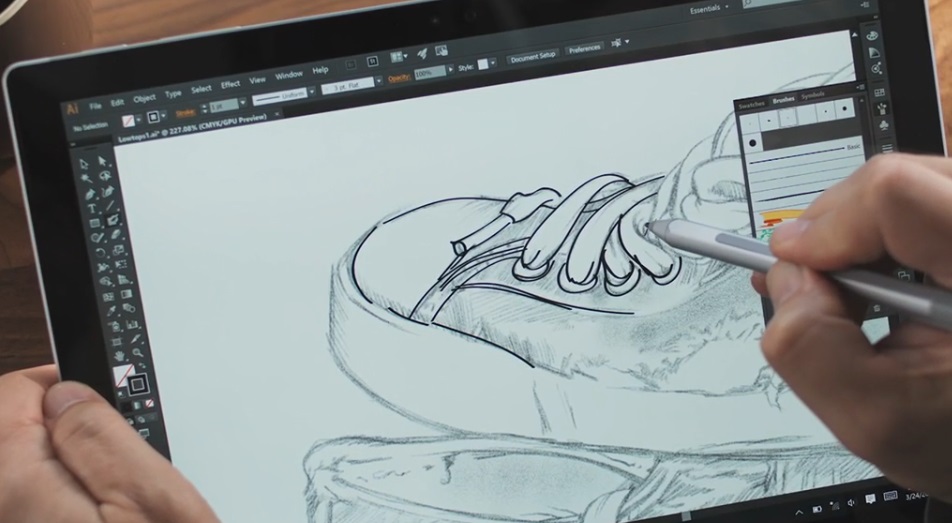Bring the Stroke box to front

[138, 384]
